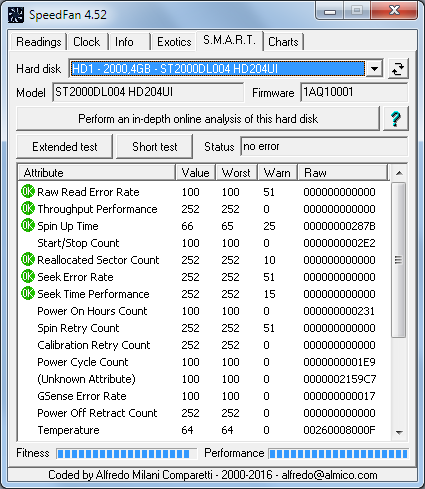Select the (Unknown Attribute) row
This screenshot has height=489, width=425.
[x=204, y=379]
